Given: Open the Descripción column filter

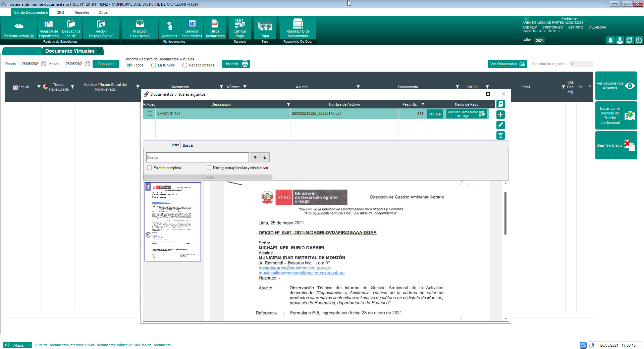Looking at the screenshot, I should coord(288,105).
